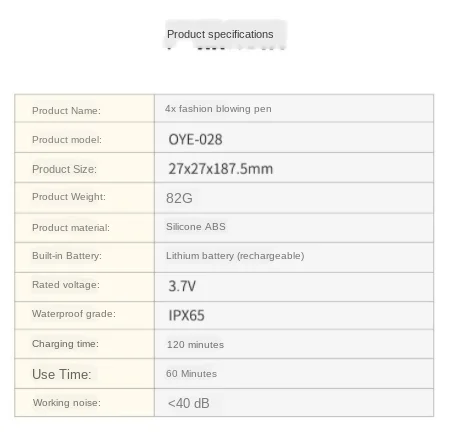This screenshot has width=451, height=438.
Task: Select the 60 Minutes use time value
Action: tap(191, 374)
